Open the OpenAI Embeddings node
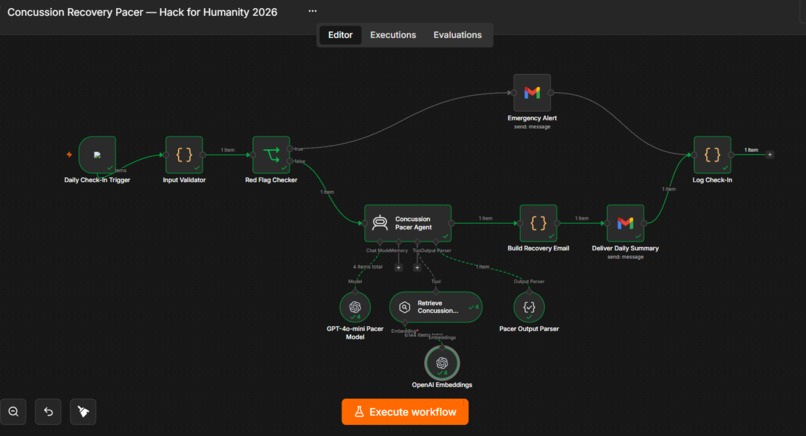 [442, 363]
